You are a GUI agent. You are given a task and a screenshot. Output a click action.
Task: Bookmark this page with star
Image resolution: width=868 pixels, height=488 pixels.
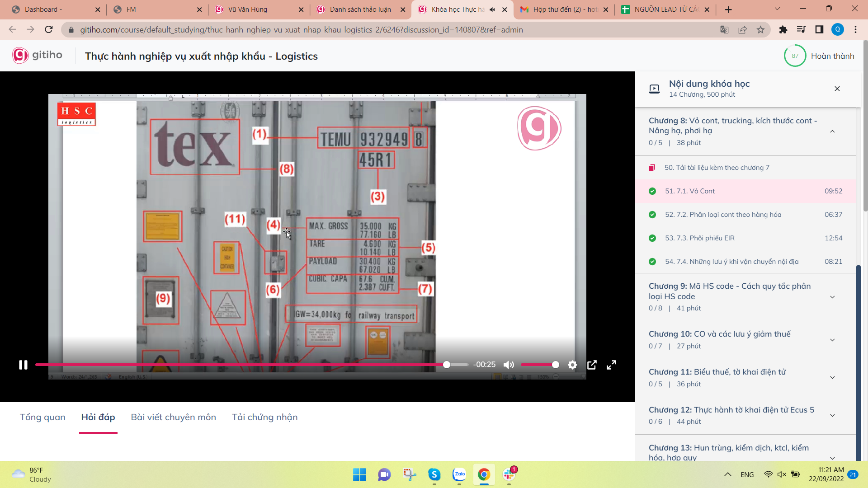(760, 30)
